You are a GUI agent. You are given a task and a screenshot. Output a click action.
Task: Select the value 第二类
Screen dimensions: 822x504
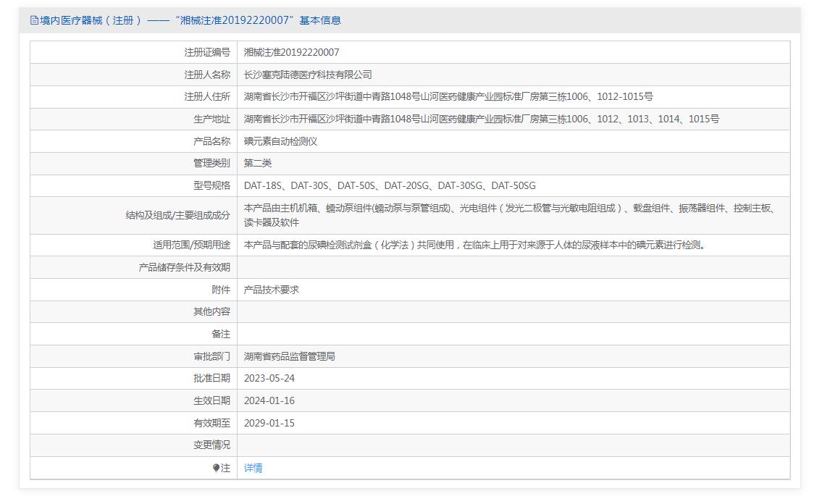coord(257,164)
